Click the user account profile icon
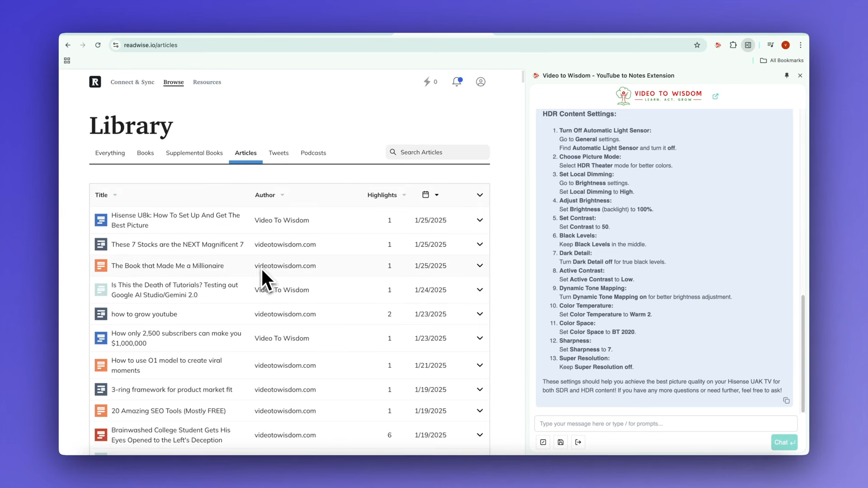The height and width of the screenshot is (488, 868). click(481, 82)
